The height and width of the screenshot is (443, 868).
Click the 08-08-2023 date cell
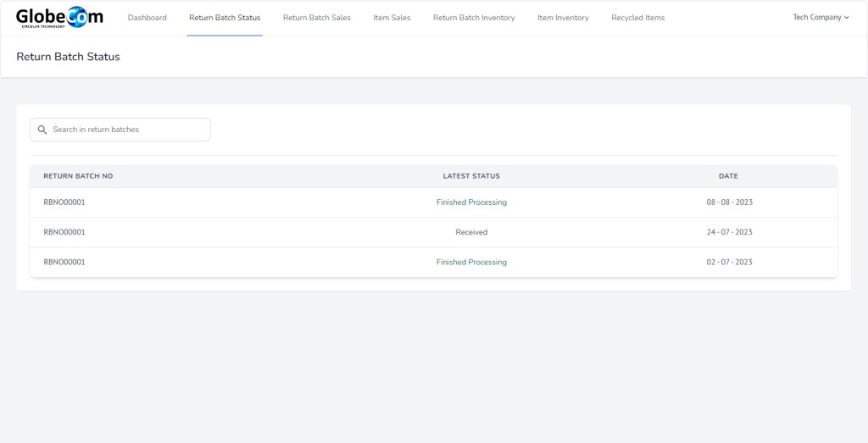pyautogui.click(x=729, y=202)
